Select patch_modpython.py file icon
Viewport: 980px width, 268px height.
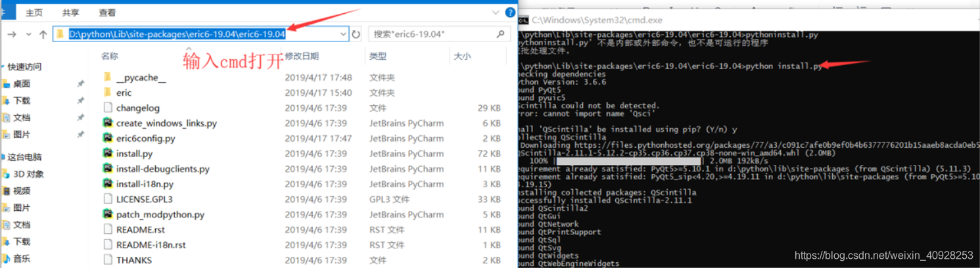108,214
